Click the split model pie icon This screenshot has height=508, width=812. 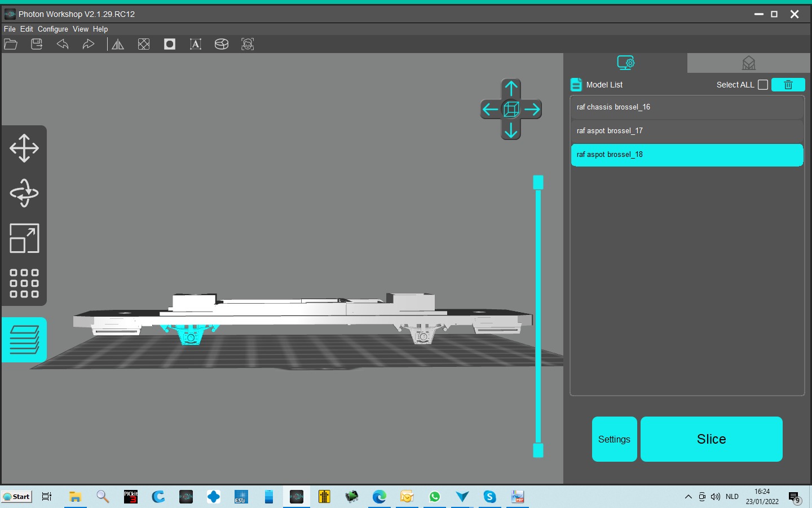222,44
